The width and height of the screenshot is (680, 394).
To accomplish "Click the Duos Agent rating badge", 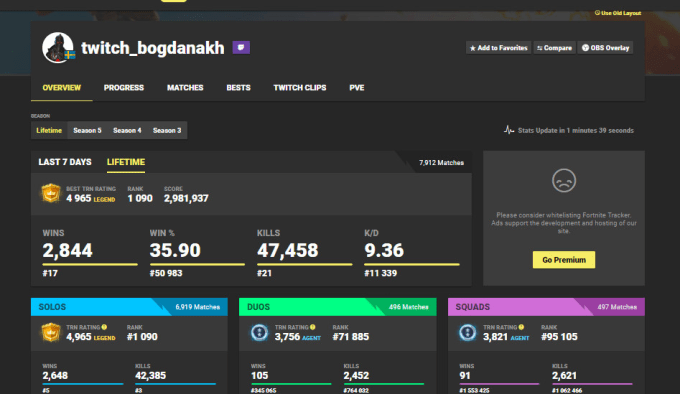I will click(x=259, y=333).
